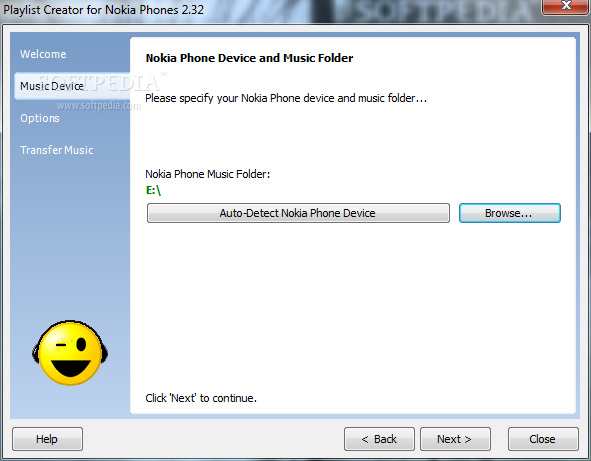Click the "Click 'Next' to continue." text
Viewport: 591px width, 461px height.
click(x=201, y=398)
